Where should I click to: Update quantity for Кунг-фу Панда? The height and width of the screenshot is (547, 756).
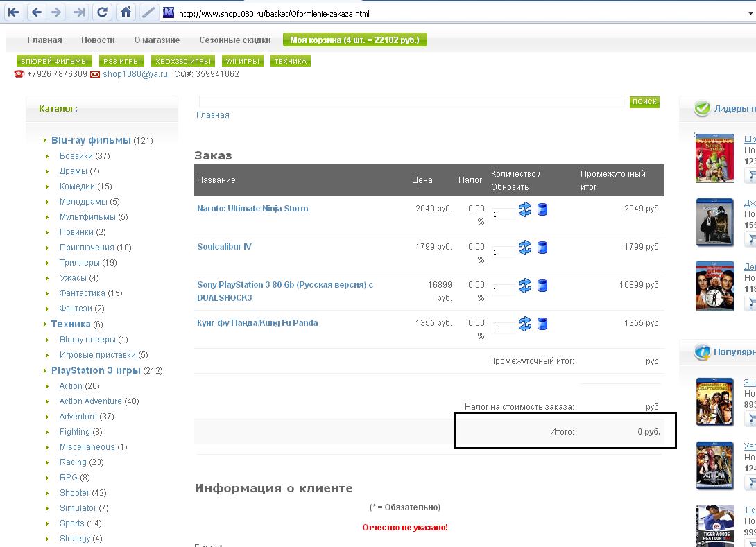(x=524, y=323)
